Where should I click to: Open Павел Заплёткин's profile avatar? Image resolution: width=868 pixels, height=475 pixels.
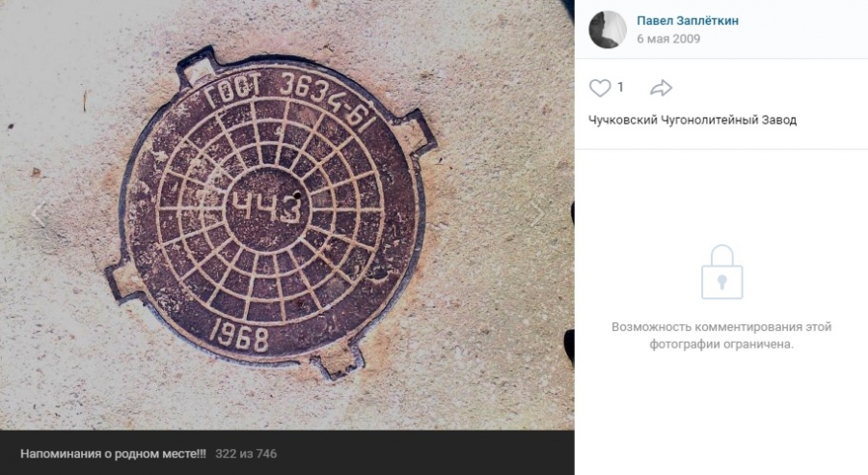point(608,29)
